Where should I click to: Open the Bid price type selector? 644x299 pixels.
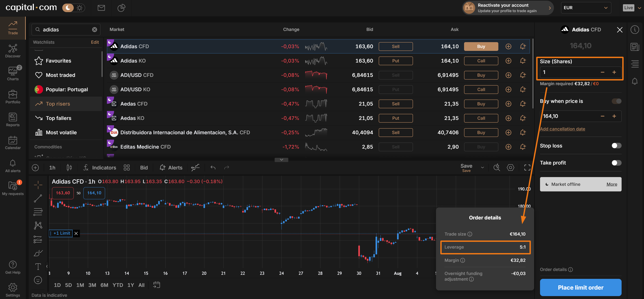point(144,167)
